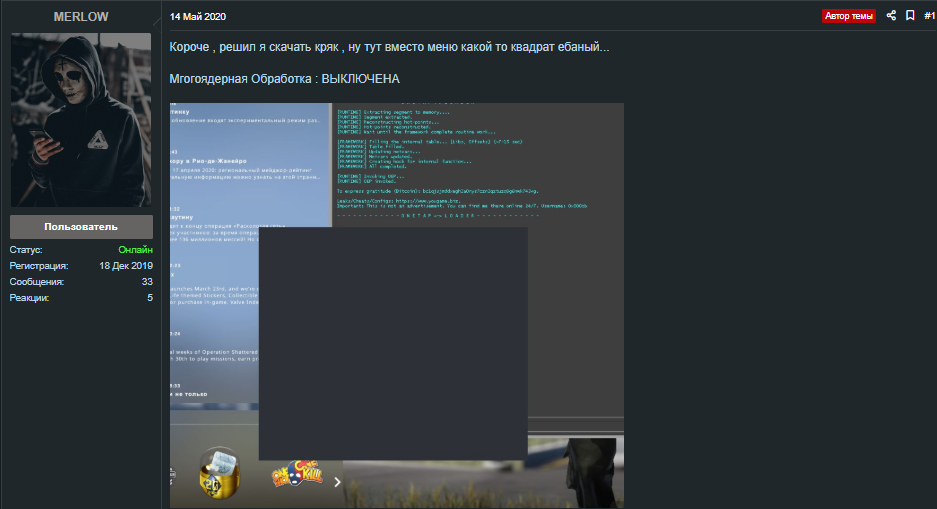Enlarge the attached game screenshot

(x=396, y=305)
